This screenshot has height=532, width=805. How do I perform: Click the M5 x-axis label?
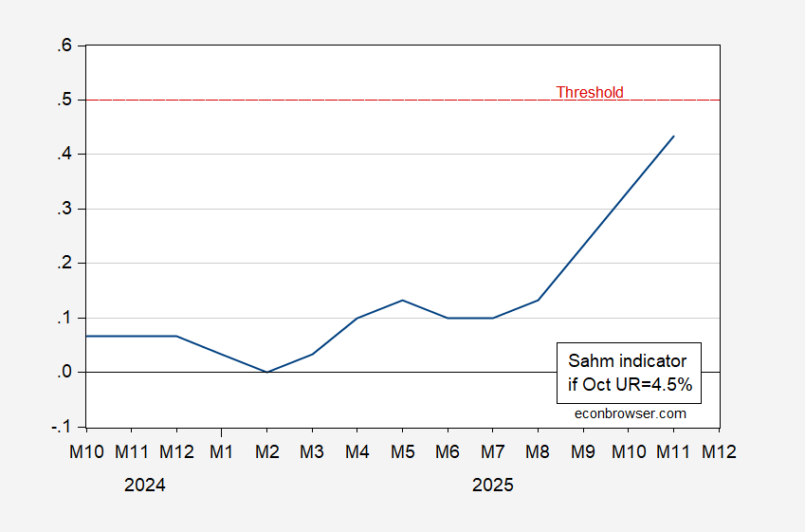point(403,452)
